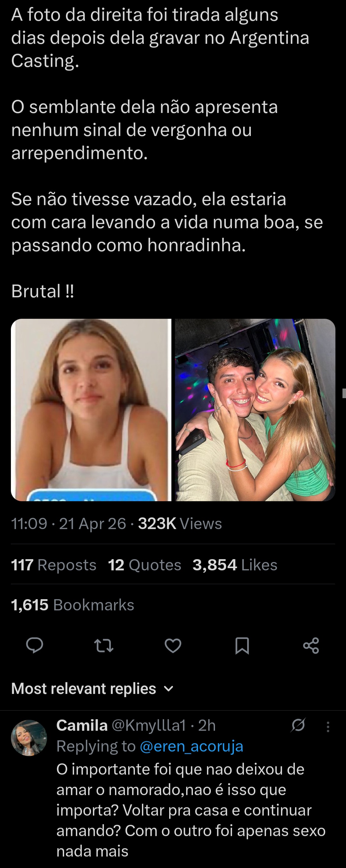Image resolution: width=346 pixels, height=868 pixels.
Task: Tap the reply speech bubble icon
Action: [35, 646]
